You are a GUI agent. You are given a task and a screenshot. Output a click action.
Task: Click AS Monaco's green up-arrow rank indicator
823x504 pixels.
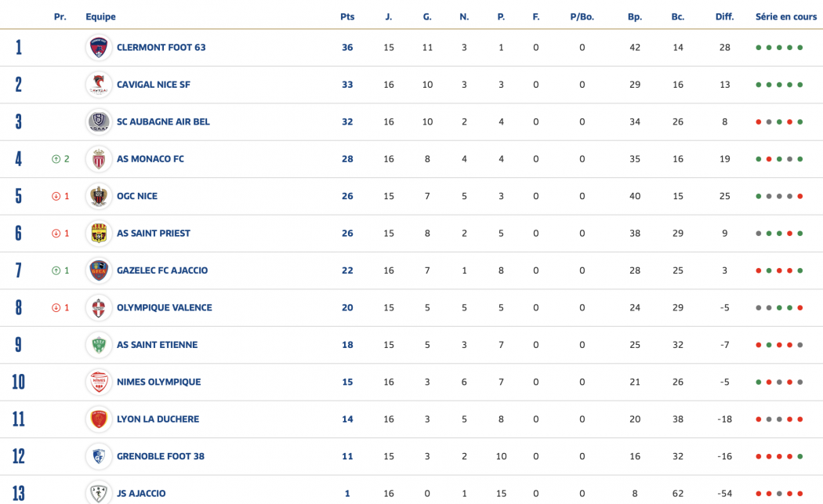56,159
